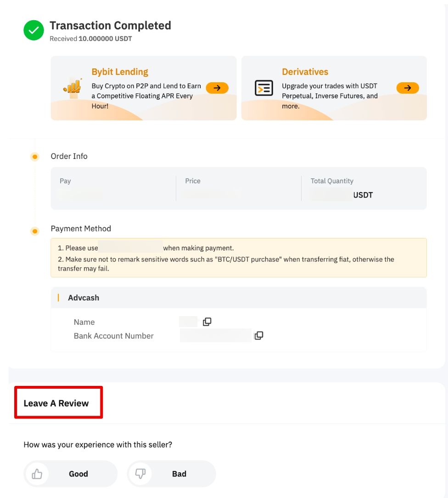448x498 pixels.
Task: Open Bybit Lending via its arrow button
Action: coord(217,88)
